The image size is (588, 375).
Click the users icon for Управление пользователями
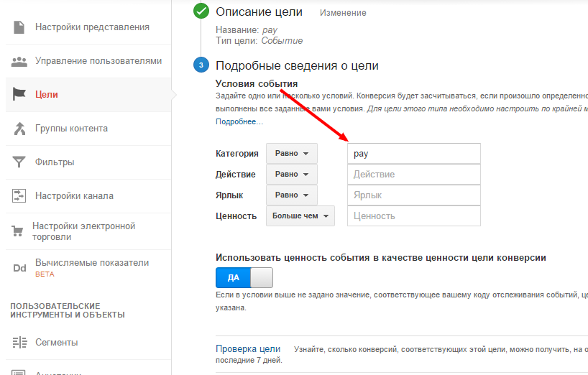click(19, 61)
